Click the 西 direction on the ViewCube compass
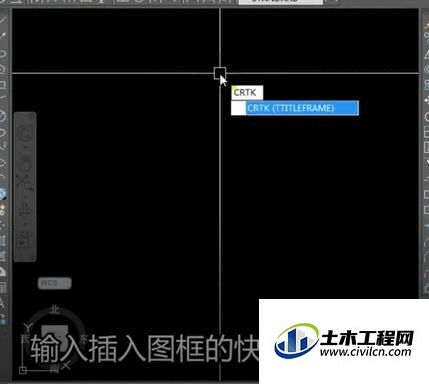The image size is (429, 384). click(25, 339)
